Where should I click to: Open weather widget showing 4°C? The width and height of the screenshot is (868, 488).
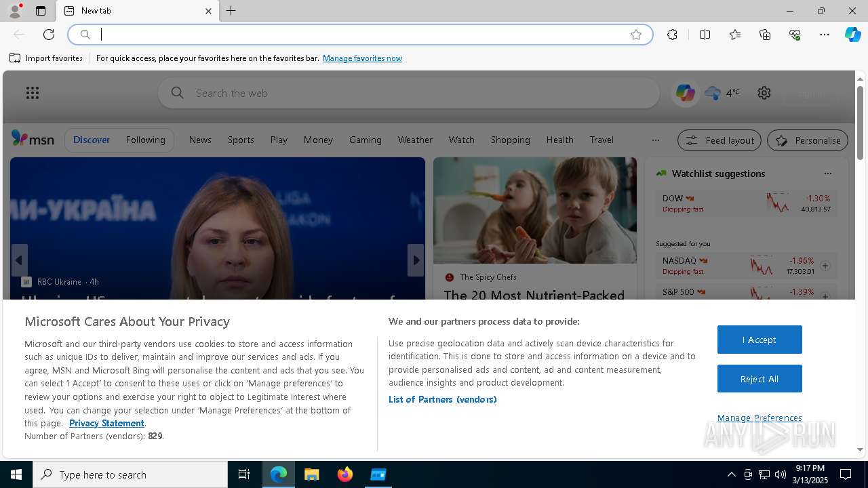click(722, 93)
